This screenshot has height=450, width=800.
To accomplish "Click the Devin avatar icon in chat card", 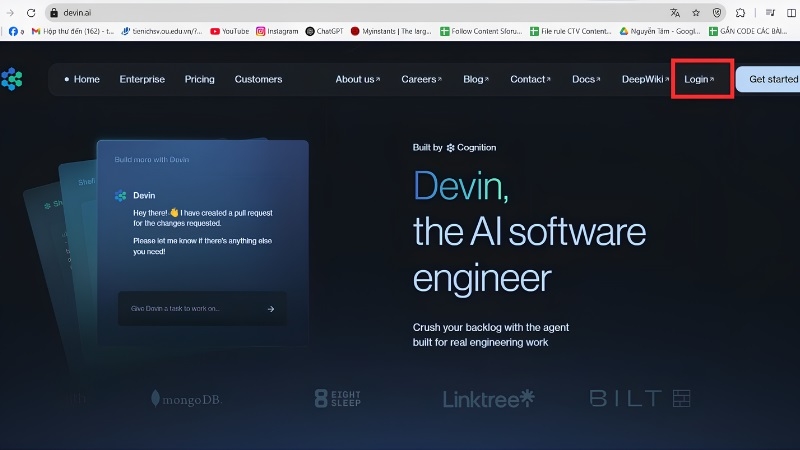I will pos(120,195).
